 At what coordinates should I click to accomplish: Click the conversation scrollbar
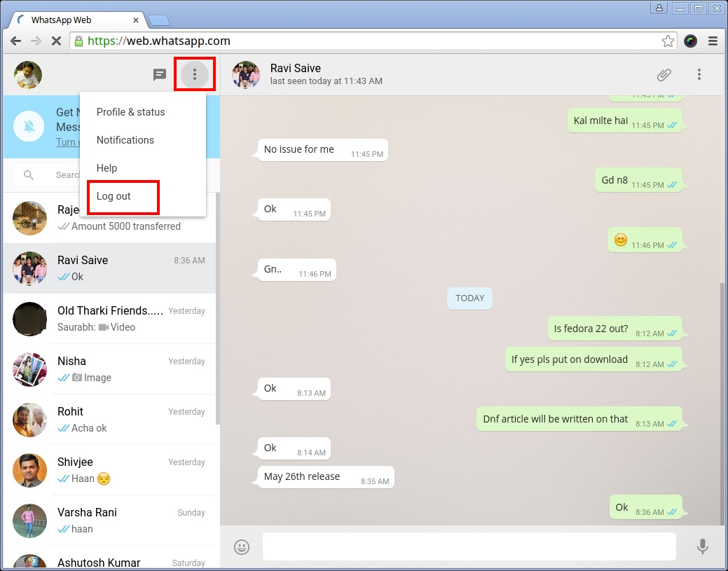click(722, 403)
